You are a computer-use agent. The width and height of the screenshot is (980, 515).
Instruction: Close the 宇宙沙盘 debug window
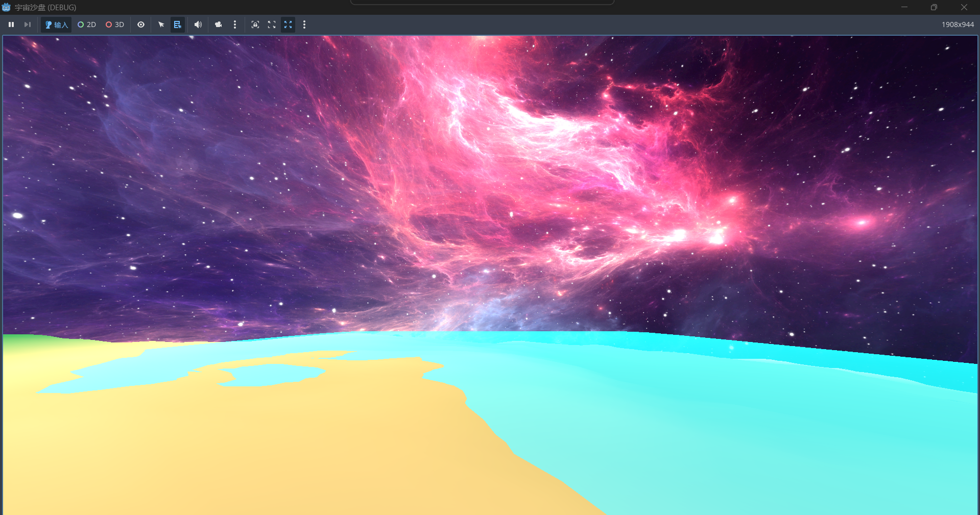964,7
